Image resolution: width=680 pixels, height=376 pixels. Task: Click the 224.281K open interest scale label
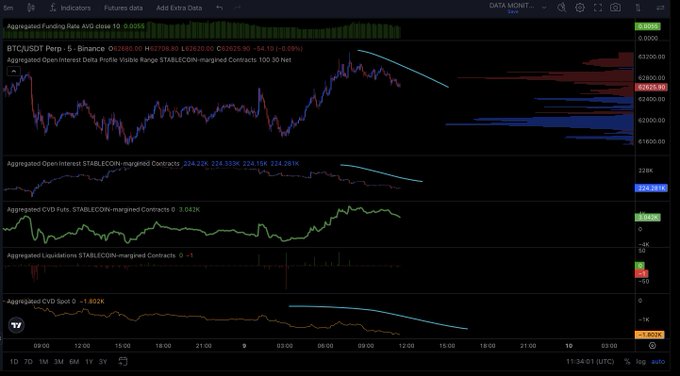(x=651, y=188)
